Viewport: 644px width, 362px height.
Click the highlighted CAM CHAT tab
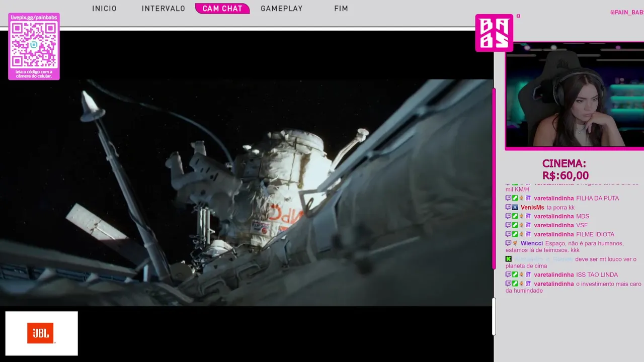click(222, 9)
